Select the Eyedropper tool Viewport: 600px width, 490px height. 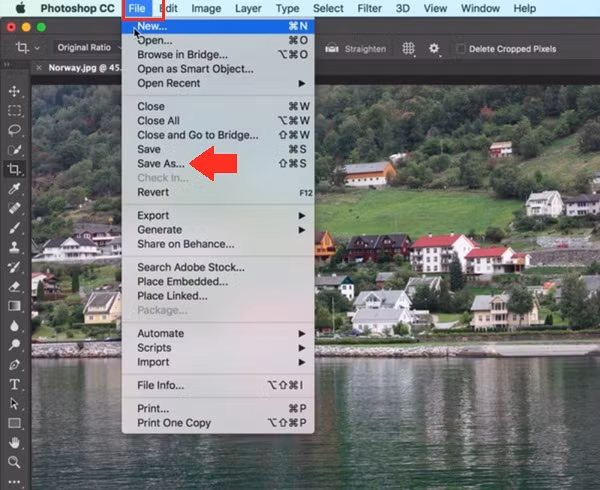click(15, 189)
